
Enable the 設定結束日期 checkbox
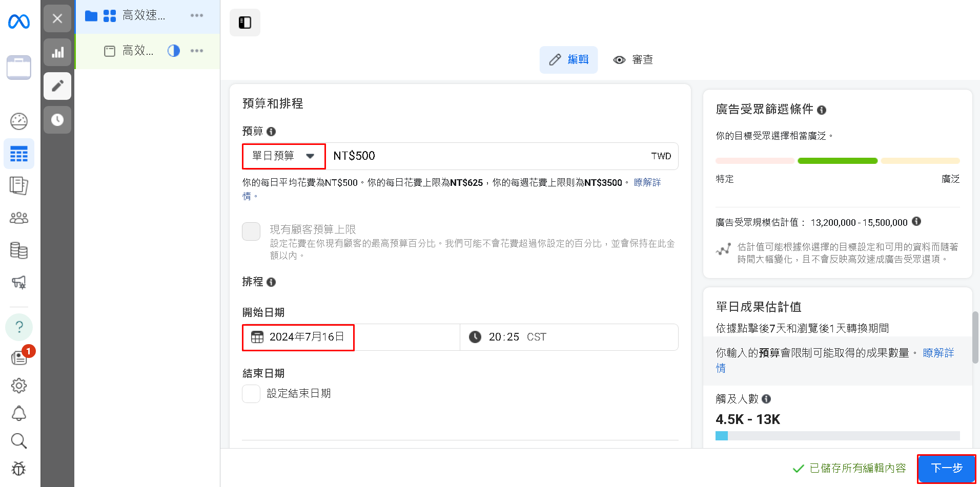251,394
